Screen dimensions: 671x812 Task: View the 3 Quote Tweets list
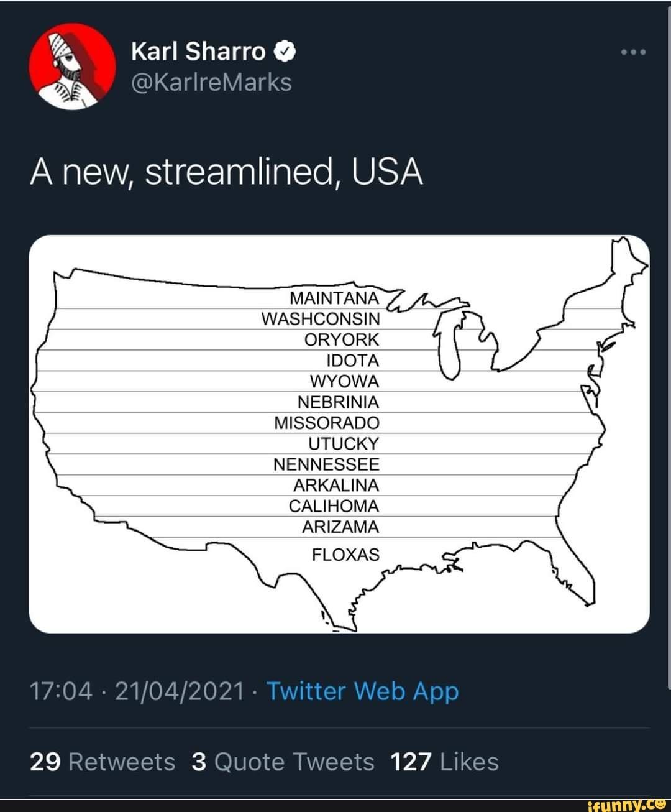click(283, 762)
